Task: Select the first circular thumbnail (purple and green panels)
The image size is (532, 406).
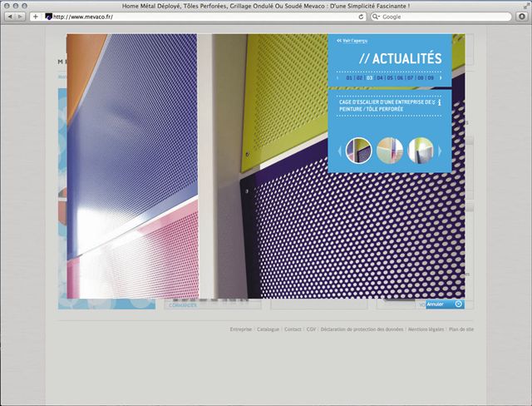Action: point(358,151)
